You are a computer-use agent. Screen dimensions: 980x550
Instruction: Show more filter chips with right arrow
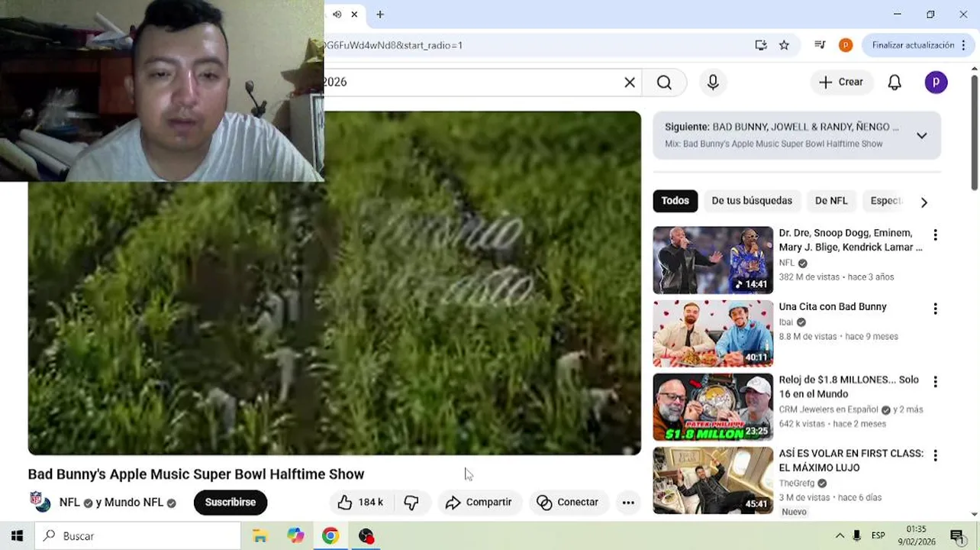(924, 202)
